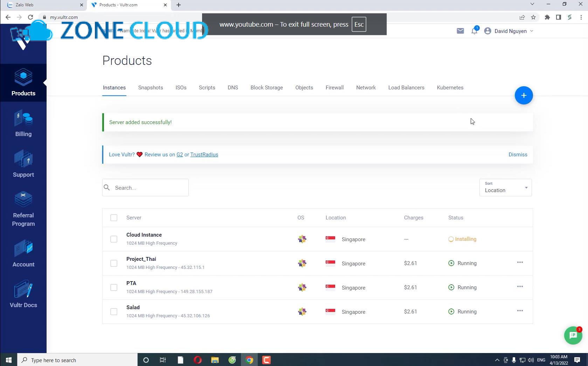Open the mail envelope icon
588x366 pixels.
[460, 31]
